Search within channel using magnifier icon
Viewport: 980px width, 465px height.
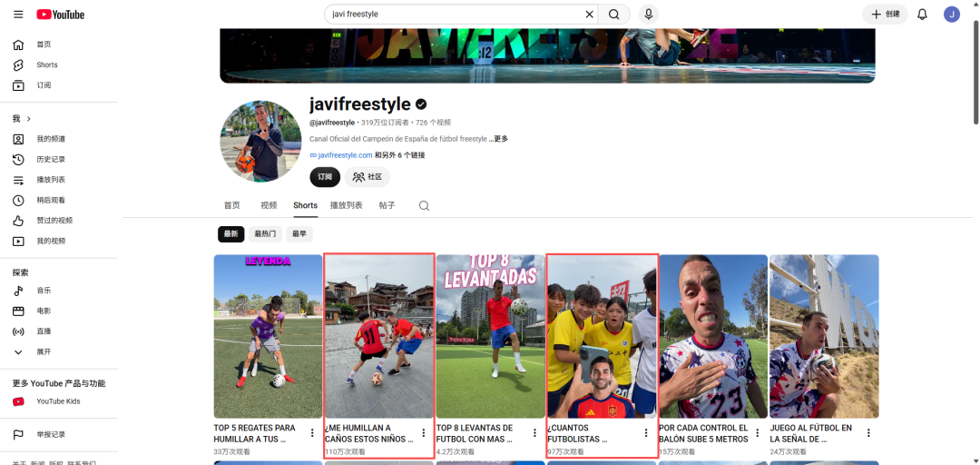tap(424, 205)
